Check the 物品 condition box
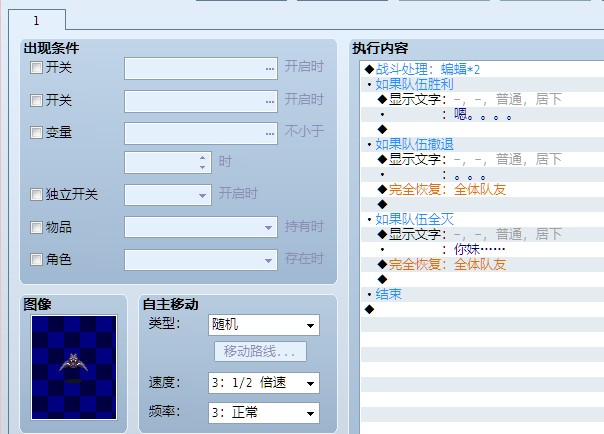The width and height of the screenshot is (604, 434). (37, 227)
